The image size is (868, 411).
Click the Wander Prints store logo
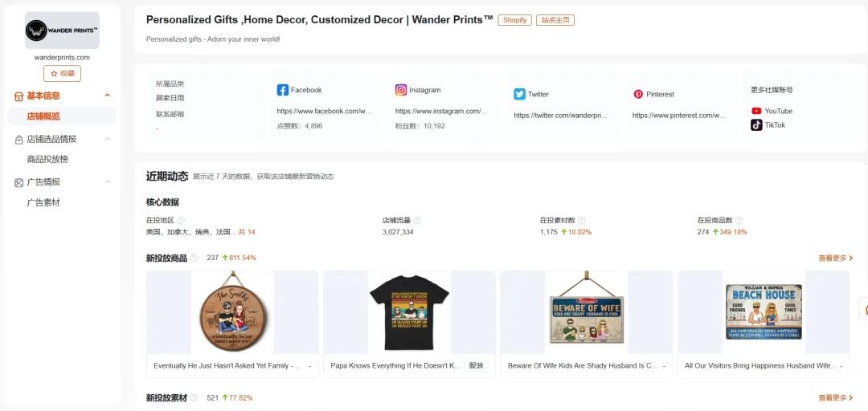(x=62, y=31)
